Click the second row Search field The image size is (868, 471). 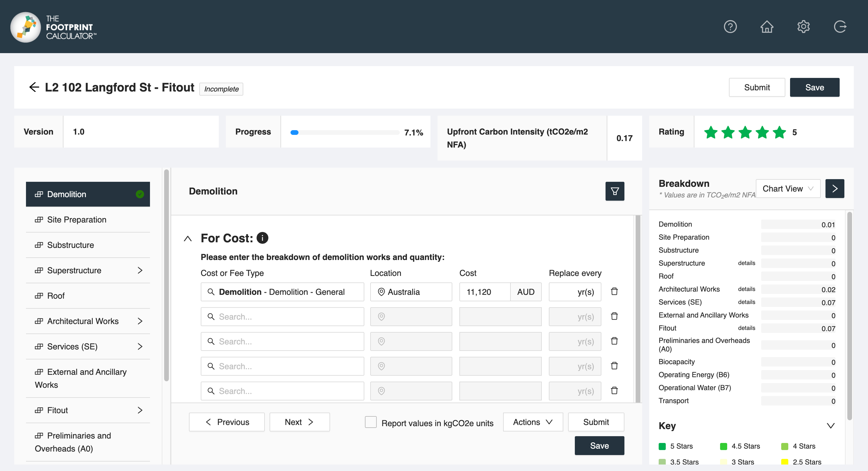pos(282,317)
